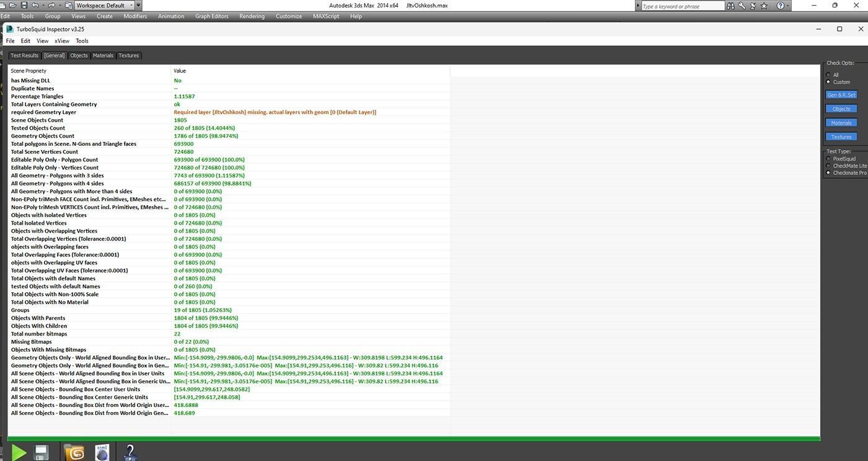
Task: Click the wrench subscription center icon
Action: click(x=742, y=6)
